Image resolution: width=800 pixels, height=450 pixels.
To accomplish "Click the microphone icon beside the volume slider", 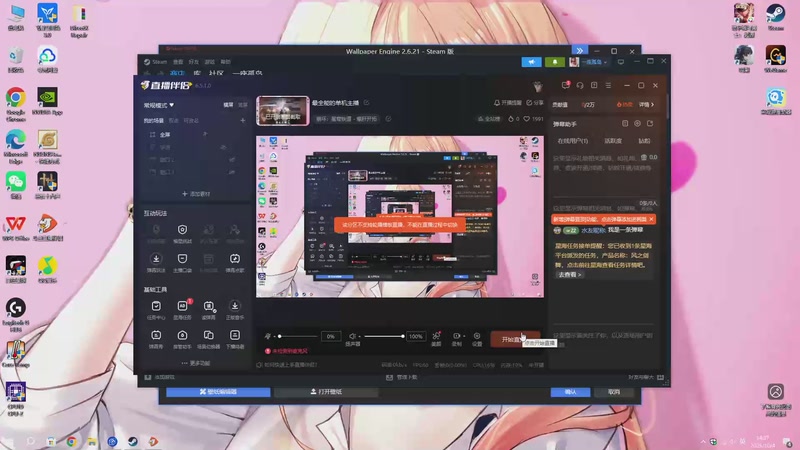I will click(x=267, y=336).
